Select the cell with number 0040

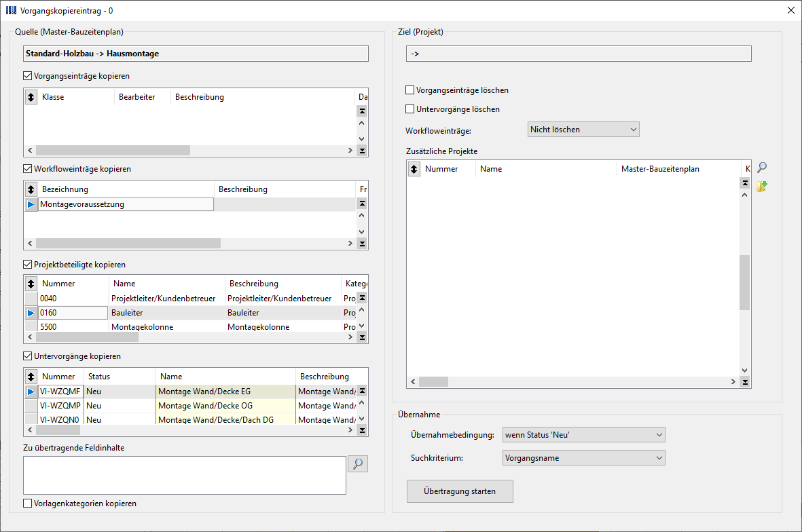[x=73, y=299]
